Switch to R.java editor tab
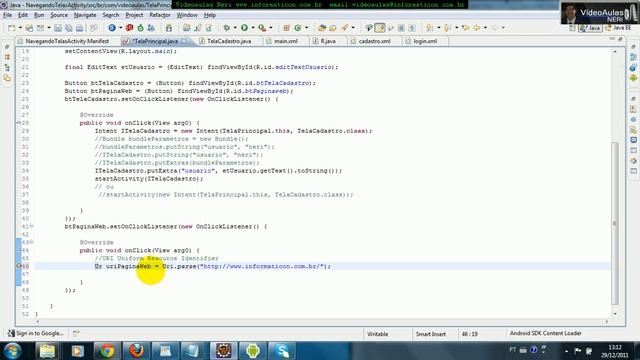The image size is (640, 360). (328, 41)
